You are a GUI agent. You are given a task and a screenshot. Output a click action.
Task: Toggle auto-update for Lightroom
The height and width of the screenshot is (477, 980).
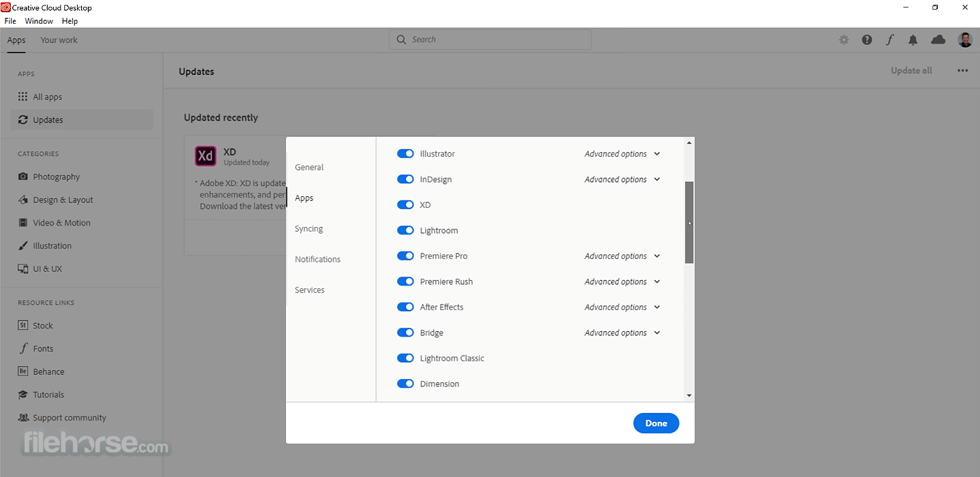point(405,230)
